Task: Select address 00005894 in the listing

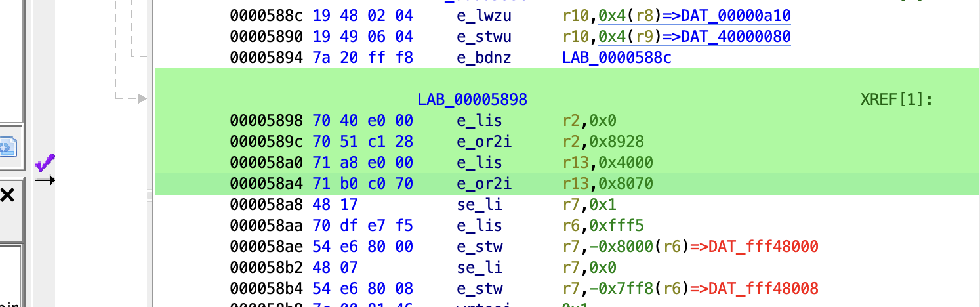Action: pos(267,58)
